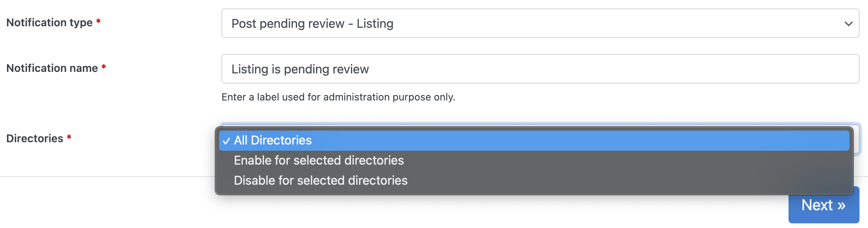Open the Notification type dropdown

pyautogui.click(x=540, y=24)
